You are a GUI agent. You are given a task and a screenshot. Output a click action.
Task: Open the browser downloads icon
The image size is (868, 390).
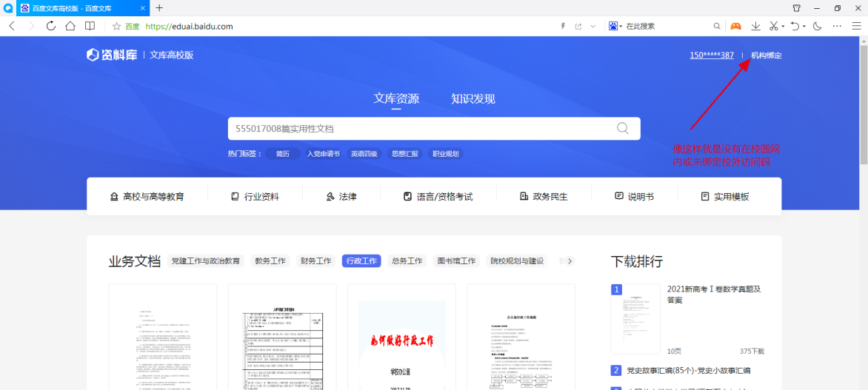pyautogui.click(x=755, y=26)
